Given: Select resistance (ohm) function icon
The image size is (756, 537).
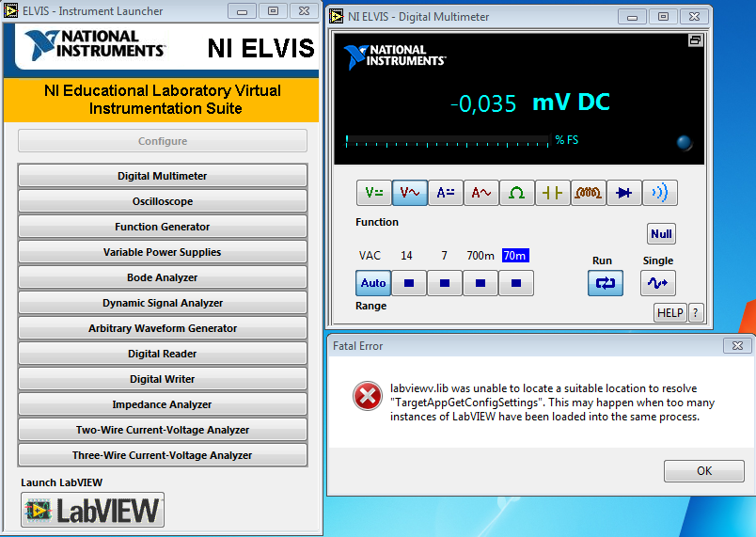Looking at the screenshot, I should (x=516, y=193).
